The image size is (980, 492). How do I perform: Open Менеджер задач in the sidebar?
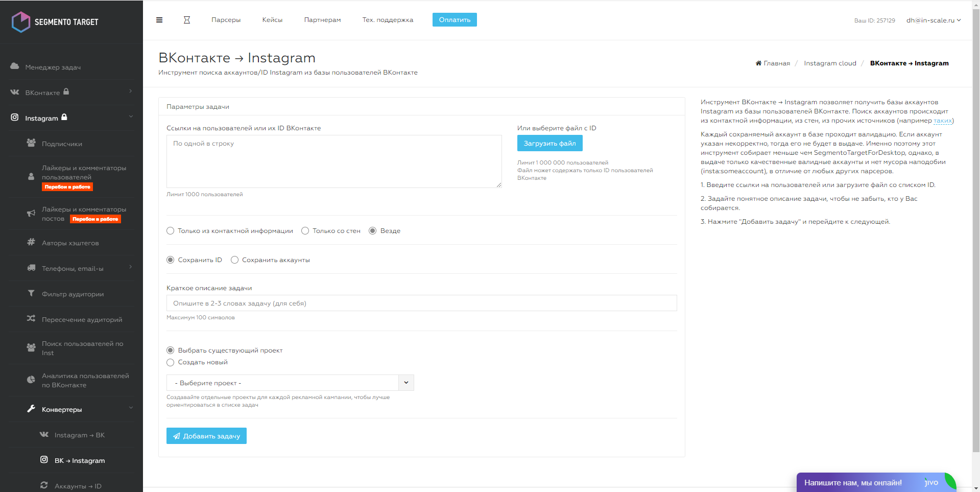click(x=53, y=67)
